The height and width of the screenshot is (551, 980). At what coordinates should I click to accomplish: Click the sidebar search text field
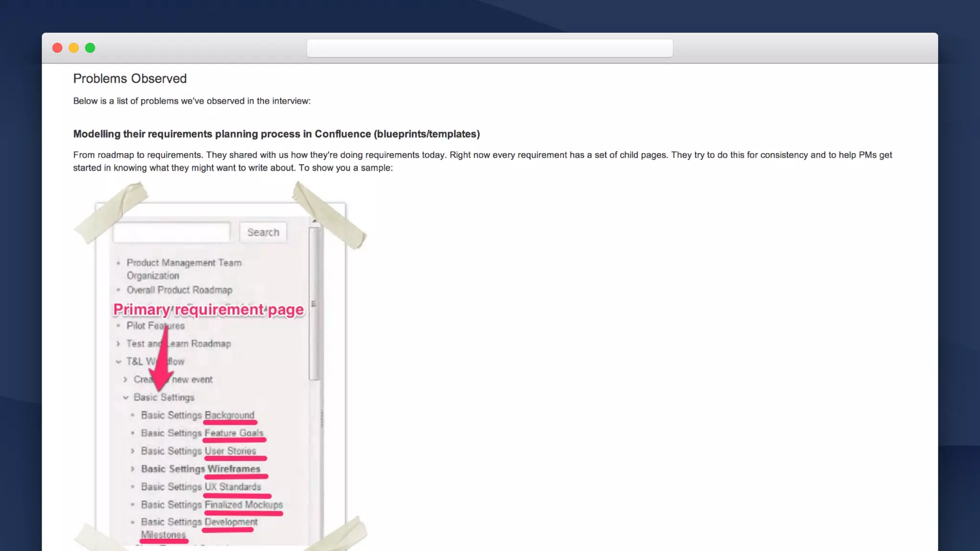coord(172,232)
